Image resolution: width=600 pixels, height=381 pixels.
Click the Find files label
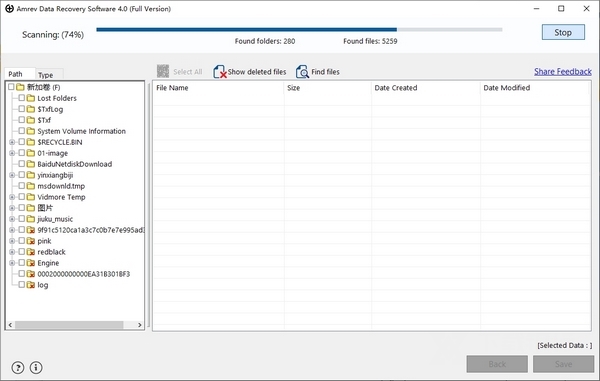[325, 72]
